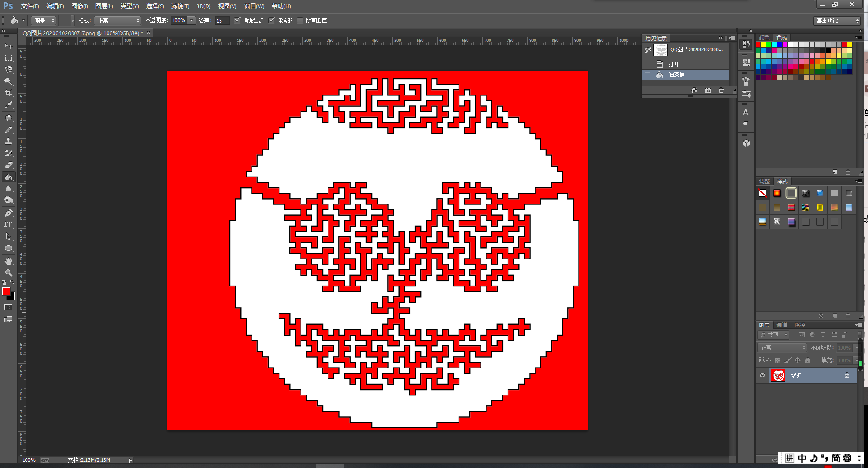Switch to the 路径 tab
The image size is (868, 468).
800,325
